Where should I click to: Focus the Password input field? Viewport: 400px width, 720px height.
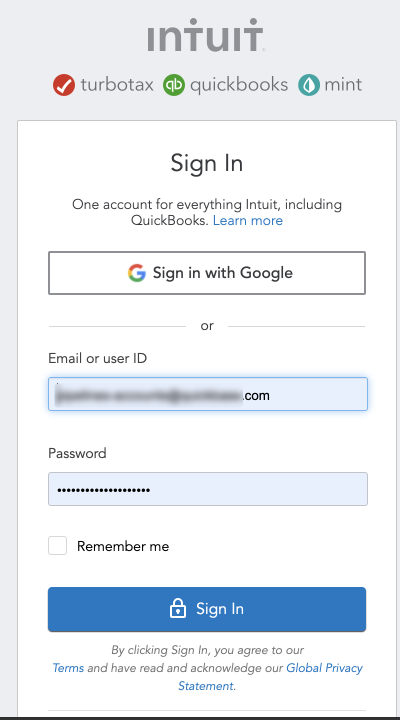click(x=208, y=489)
